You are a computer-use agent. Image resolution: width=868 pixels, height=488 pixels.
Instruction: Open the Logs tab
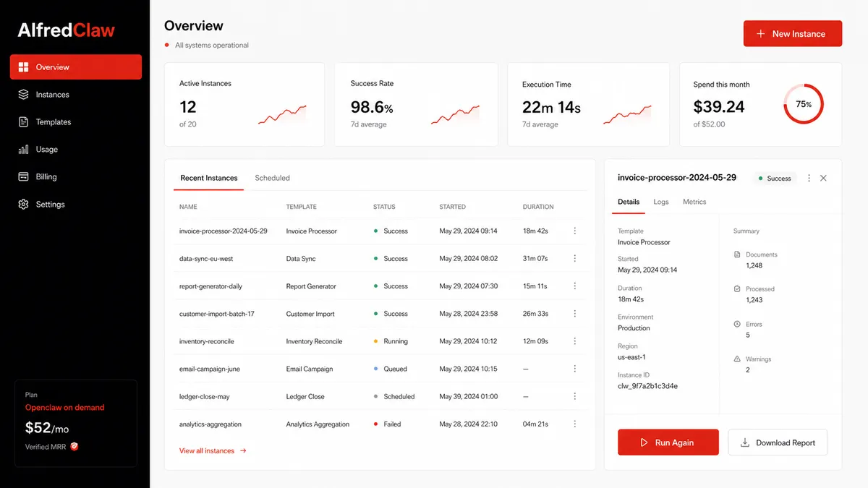(x=661, y=202)
